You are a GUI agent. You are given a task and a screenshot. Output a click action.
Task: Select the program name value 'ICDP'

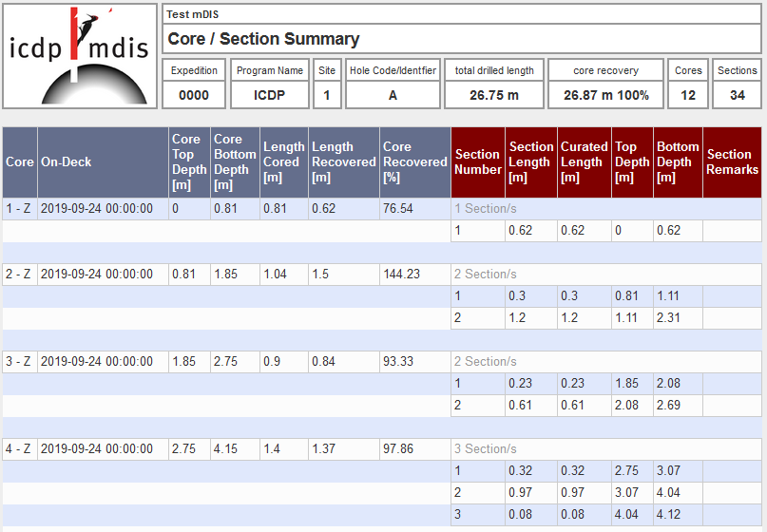[269, 95]
